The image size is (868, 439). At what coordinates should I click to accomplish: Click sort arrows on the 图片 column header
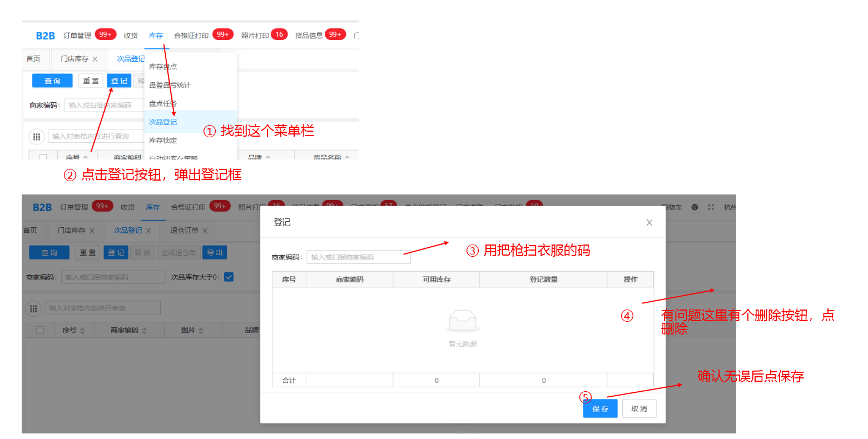click(201, 331)
